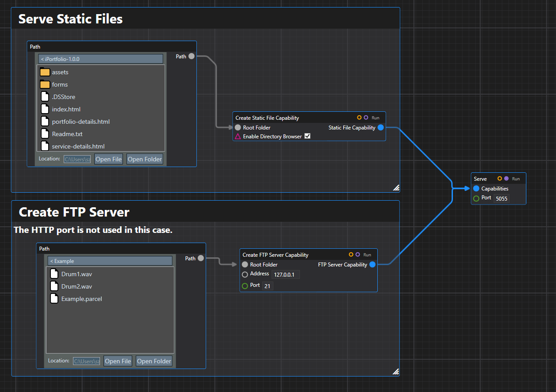Viewport: 556px width, 392px height.
Task: Open the assets folder
Action: point(60,72)
